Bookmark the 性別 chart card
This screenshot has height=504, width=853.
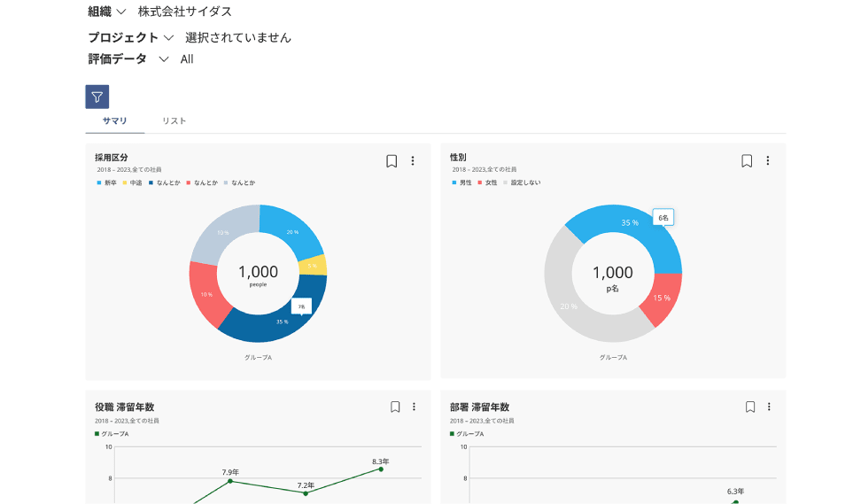(747, 160)
